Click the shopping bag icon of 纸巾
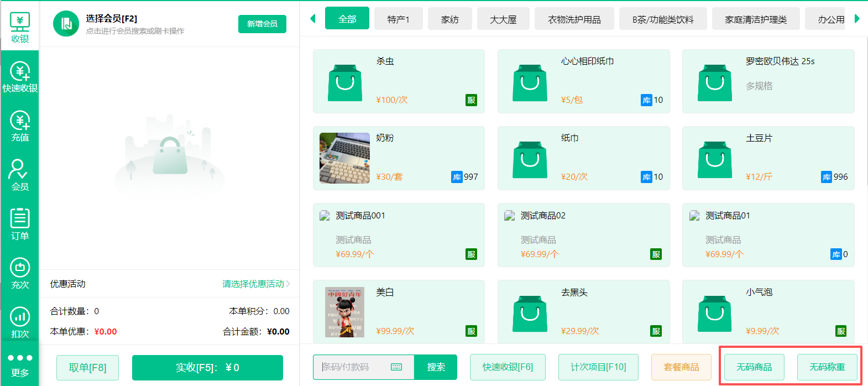The width and height of the screenshot is (868, 386). point(530,159)
